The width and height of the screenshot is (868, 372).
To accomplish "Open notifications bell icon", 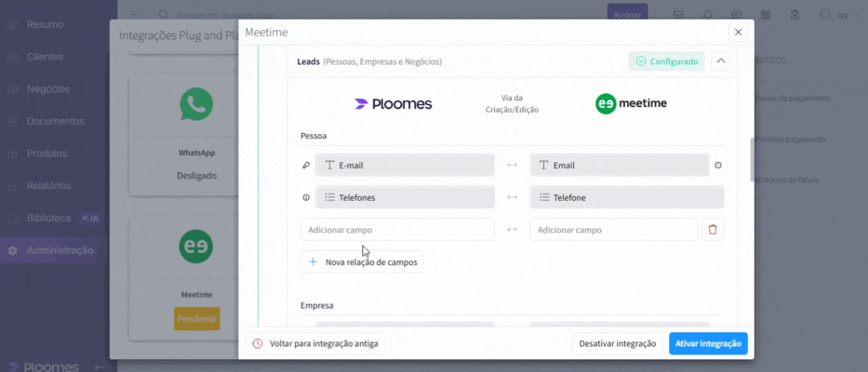I will [x=708, y=14].
